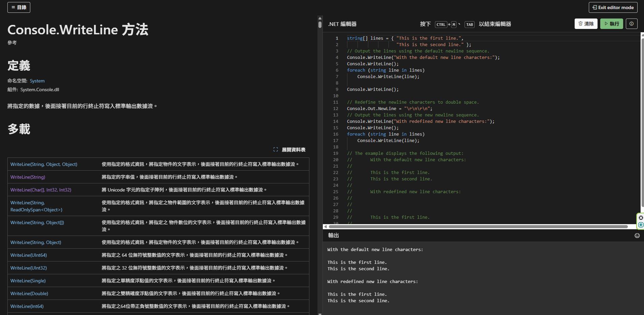Image resolution: width=644 pixels, height=315 pixels.
Task: Click code line 12 Console.Out.NewLine assignment
Action: [389, 109]
